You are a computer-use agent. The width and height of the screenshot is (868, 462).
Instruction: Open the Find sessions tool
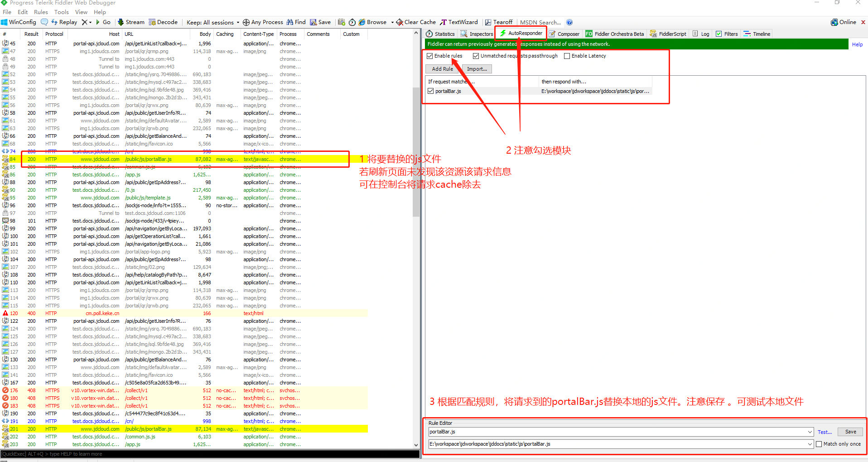[x=295, y=22]
